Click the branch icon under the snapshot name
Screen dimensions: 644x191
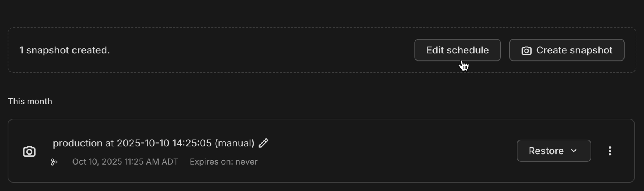tap(54, 162)
